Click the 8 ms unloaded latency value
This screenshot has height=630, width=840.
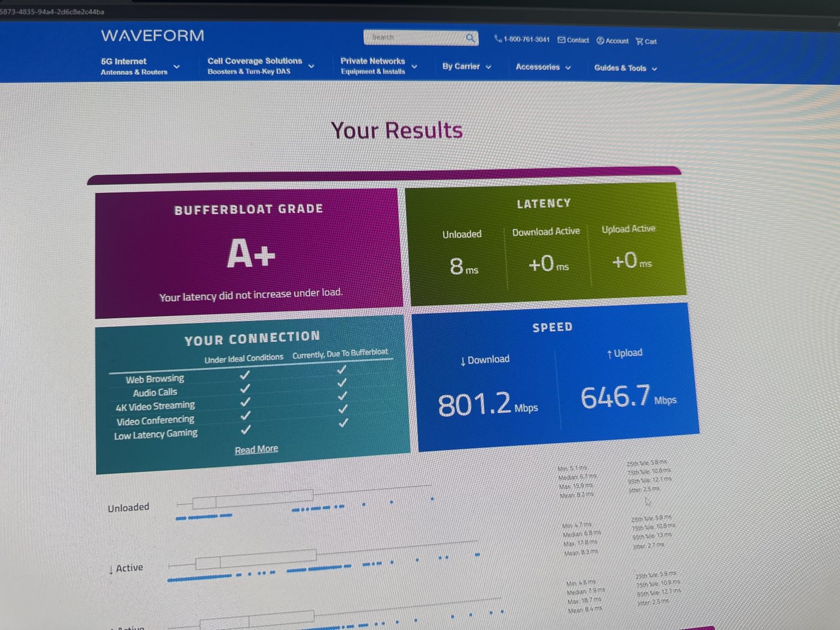click(x=464, y=267)
